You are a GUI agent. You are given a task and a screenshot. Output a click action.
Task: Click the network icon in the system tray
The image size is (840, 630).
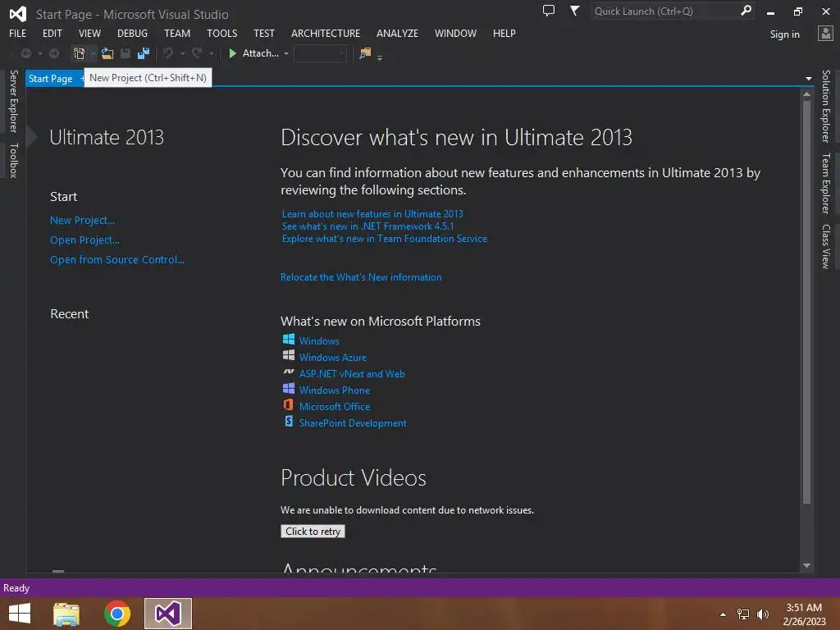click(x=743, y=614)
